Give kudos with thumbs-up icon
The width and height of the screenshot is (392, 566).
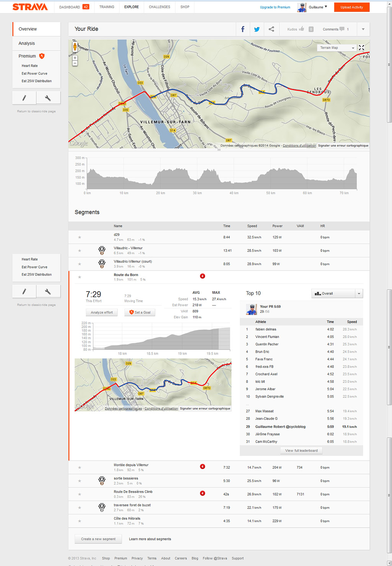[x=302, y=29]
